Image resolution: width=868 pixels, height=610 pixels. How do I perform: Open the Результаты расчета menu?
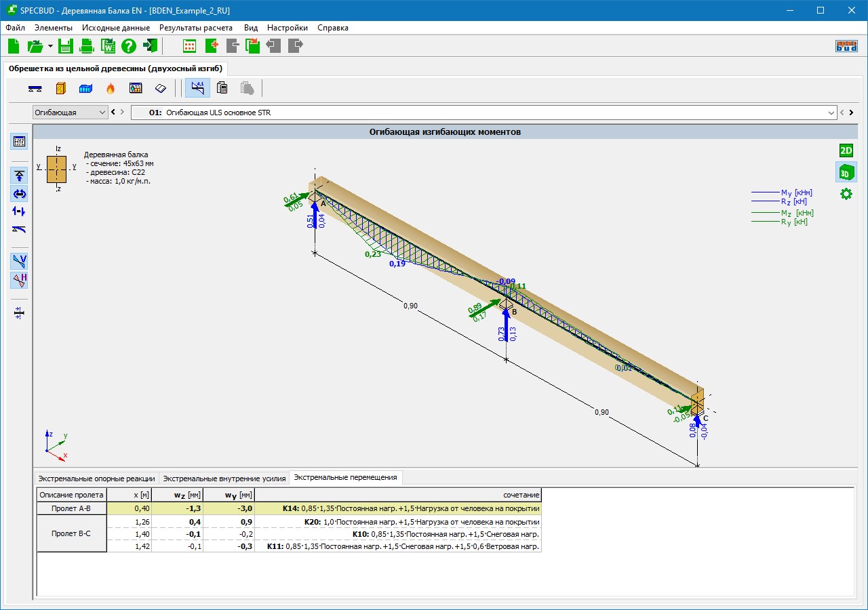pyautogui.click(x=196, y=28)
